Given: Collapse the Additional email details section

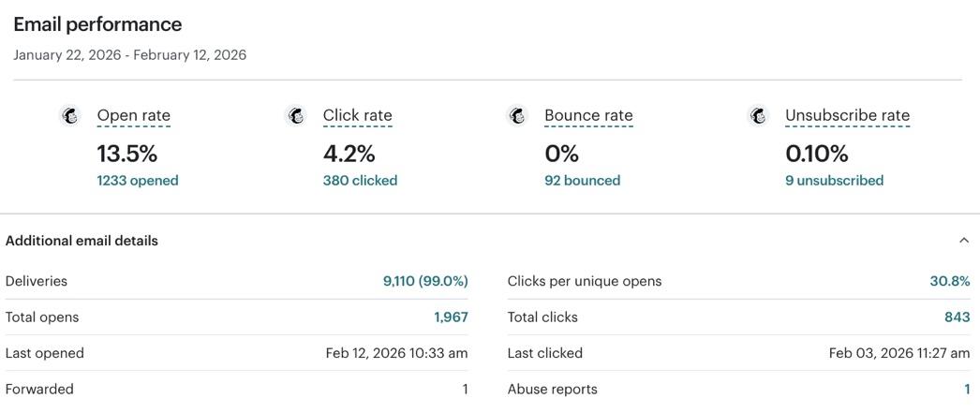Looking at the screenshot, I should 963,241.
